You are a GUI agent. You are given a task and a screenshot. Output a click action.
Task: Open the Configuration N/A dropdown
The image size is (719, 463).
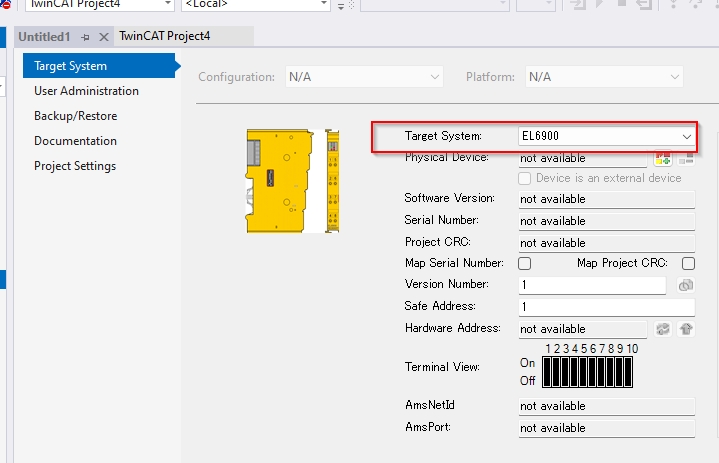pyautogui.click(x=364, y=77)
